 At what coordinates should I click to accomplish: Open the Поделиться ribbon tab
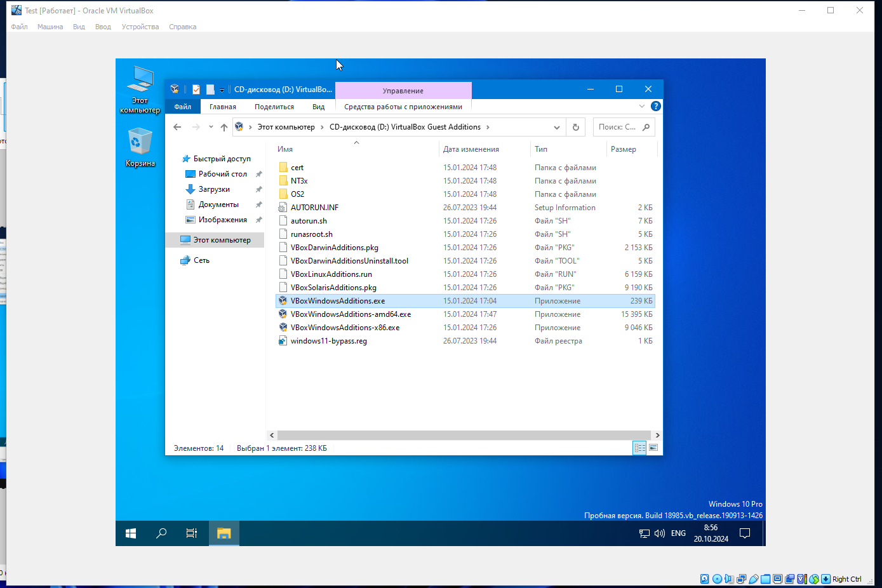tap(274, 107)
